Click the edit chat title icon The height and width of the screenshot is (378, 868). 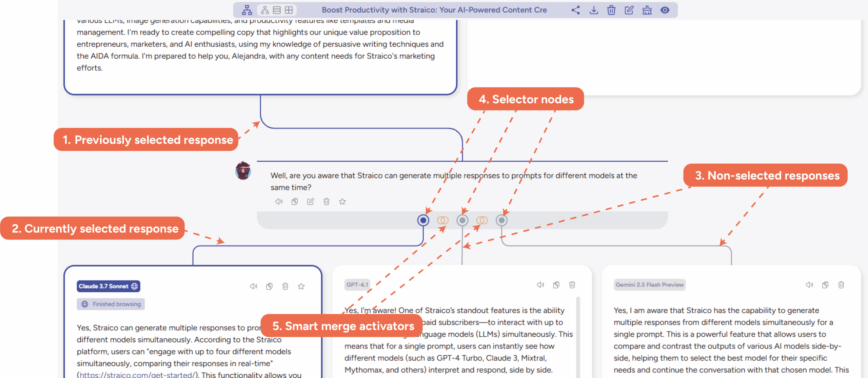coord(629,10)
